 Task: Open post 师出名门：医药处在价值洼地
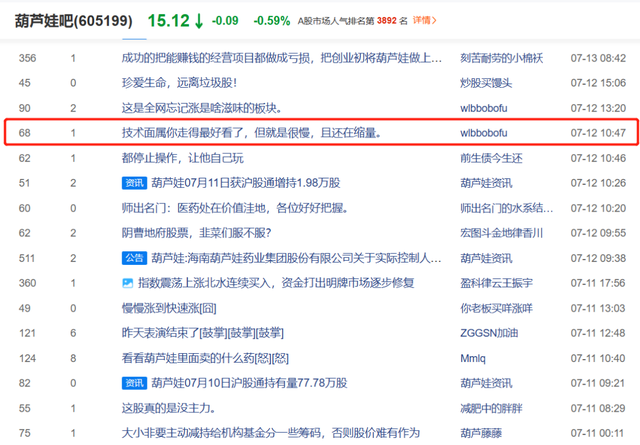tap(235, 208)
